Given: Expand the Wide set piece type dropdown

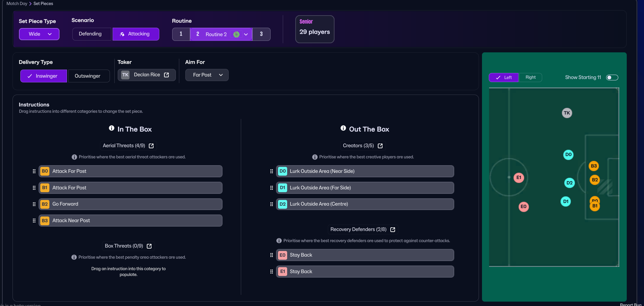Looking at the screenshot, I should 39,34.
